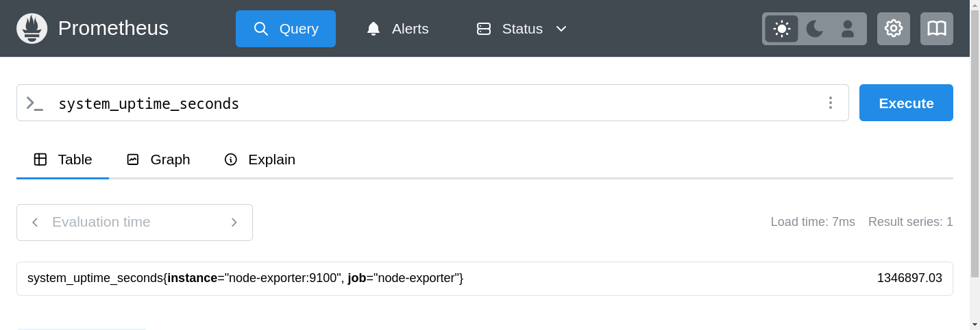Go to the Alerts page

(x=397, y=29)
